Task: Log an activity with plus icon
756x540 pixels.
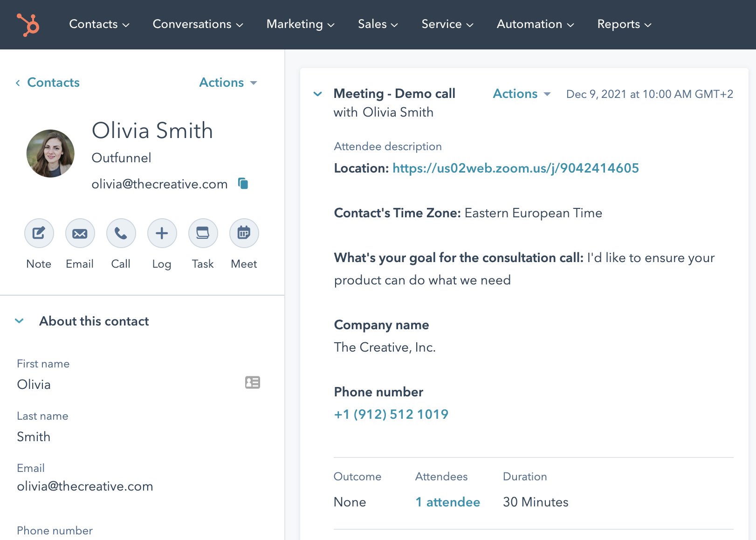Action: click(x=162, y=233)
